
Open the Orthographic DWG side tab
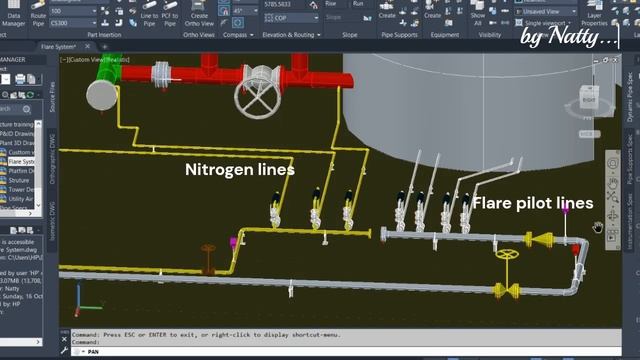point(52,159)
